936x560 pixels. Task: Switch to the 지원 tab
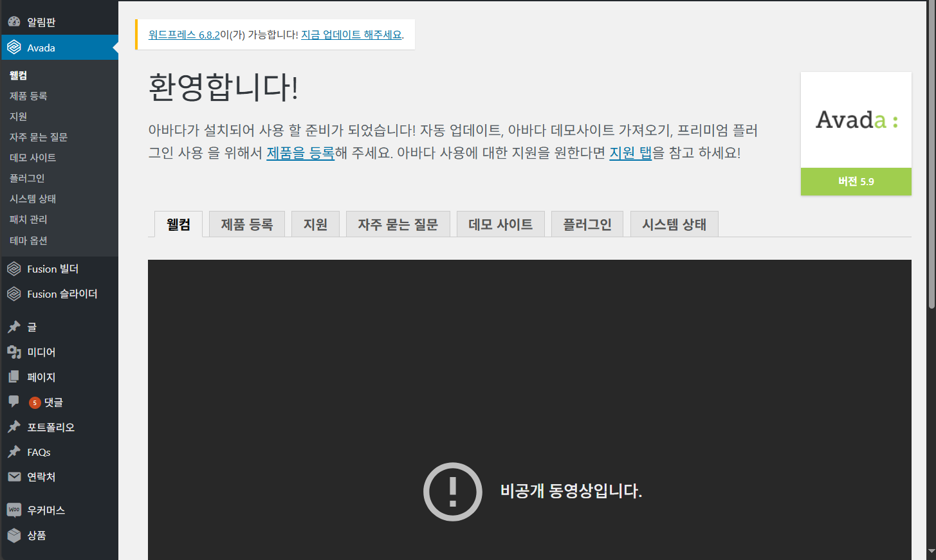(315, 224)
